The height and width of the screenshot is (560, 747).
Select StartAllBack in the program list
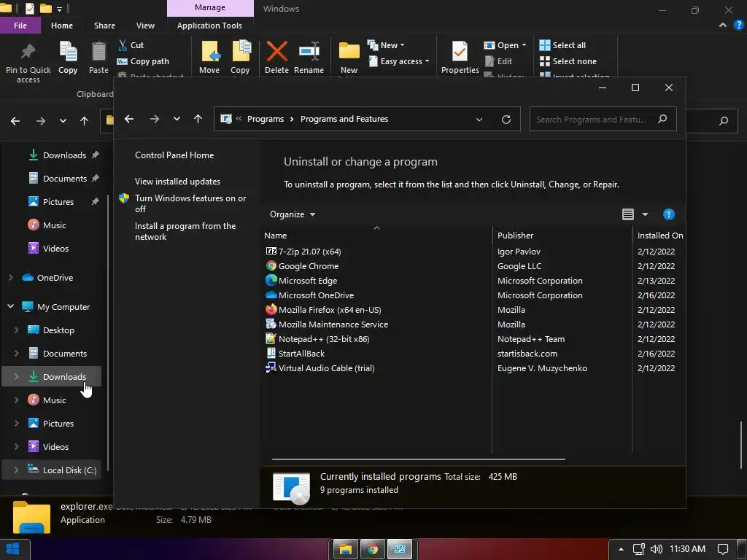coord(295,354)
